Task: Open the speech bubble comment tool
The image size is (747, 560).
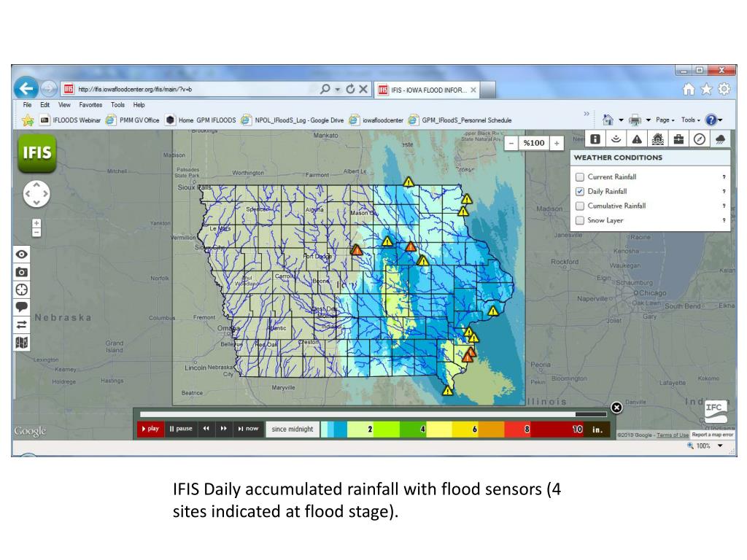Action: [21, 307]
